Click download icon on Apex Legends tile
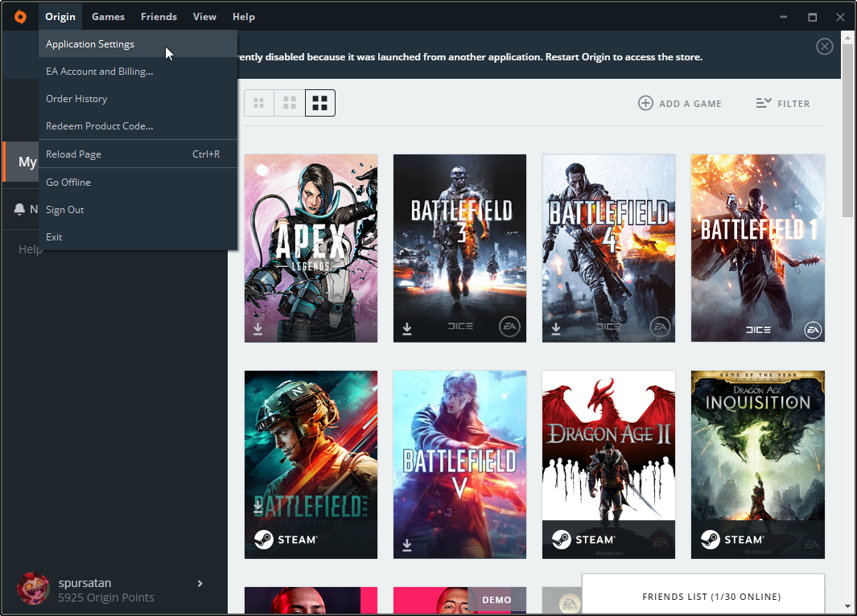This screenshot has height=616, width=857. 258,329
